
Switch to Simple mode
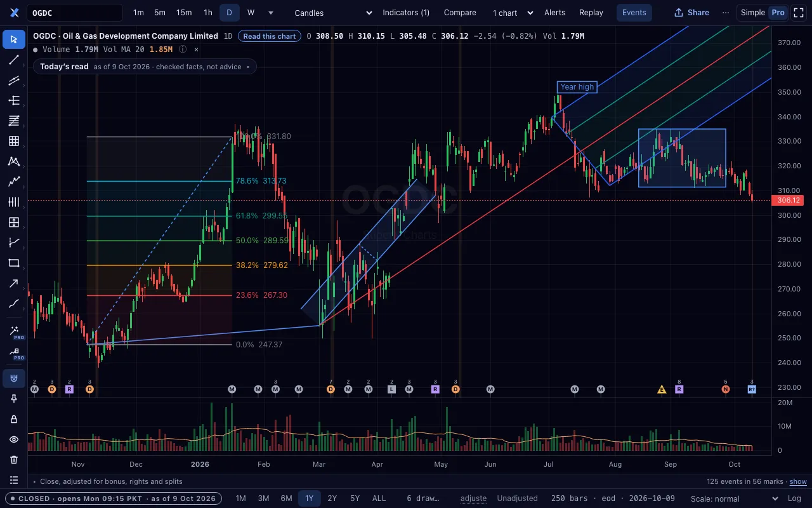753,13
